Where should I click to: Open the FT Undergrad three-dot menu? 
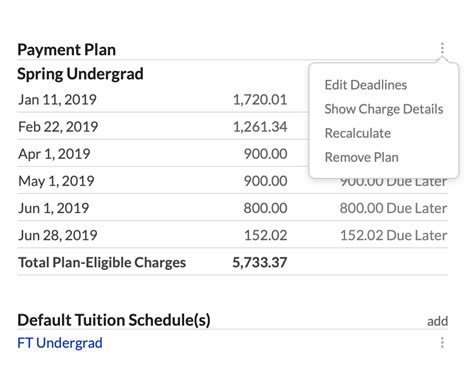tap(442, 343)
